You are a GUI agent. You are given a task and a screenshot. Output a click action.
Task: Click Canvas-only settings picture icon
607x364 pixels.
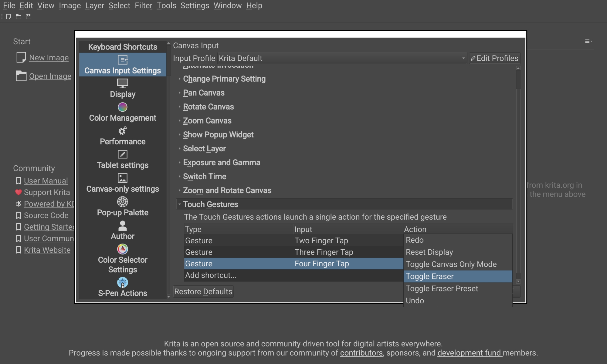click(x=122, y=178)
